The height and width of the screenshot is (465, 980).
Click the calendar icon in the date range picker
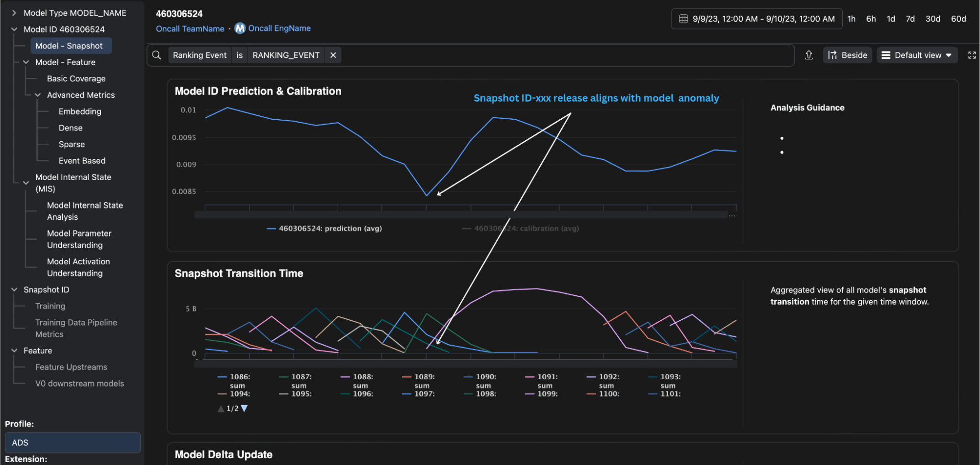pos(683,19)
